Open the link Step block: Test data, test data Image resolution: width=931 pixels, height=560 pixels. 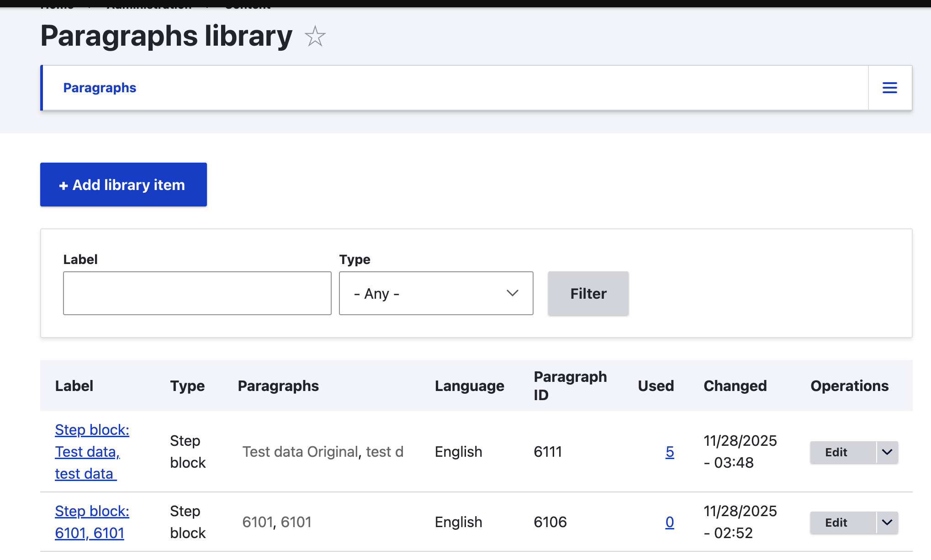click(92, 452)
